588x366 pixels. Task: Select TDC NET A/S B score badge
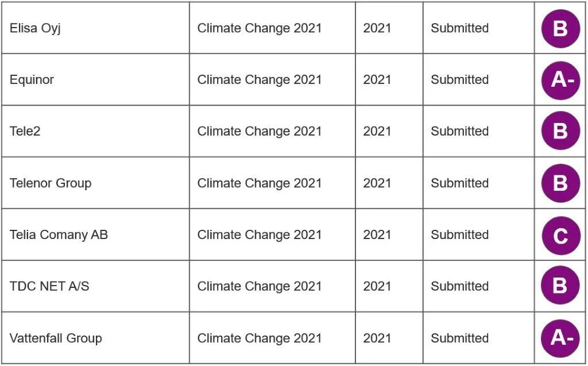click(x=560, y=286)
